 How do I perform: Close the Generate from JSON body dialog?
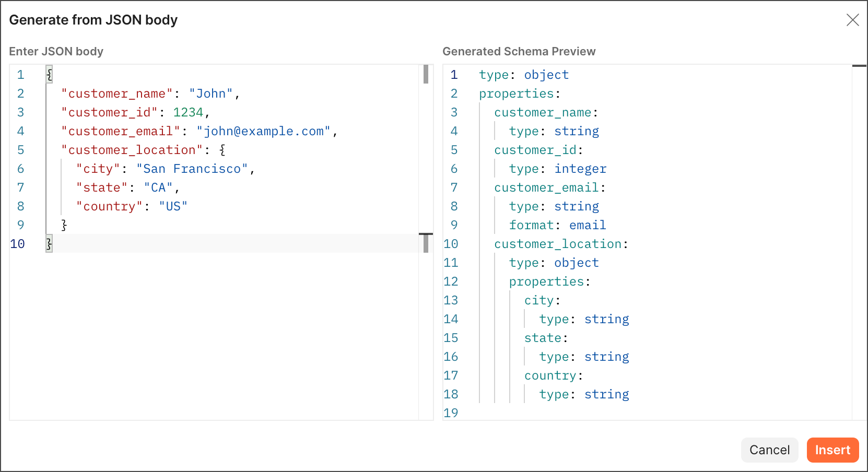852,20
